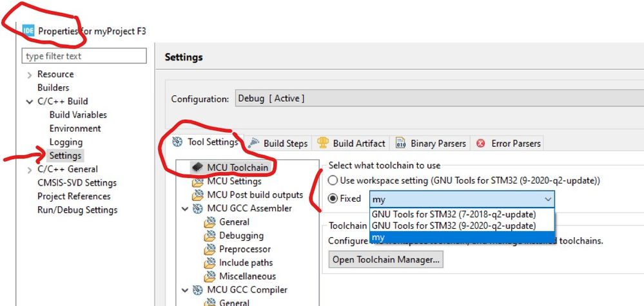Open the Configuration dropdown showing Debug [ Active ]
The width and height of the screenshot is (644, 306).
(440, 99)
